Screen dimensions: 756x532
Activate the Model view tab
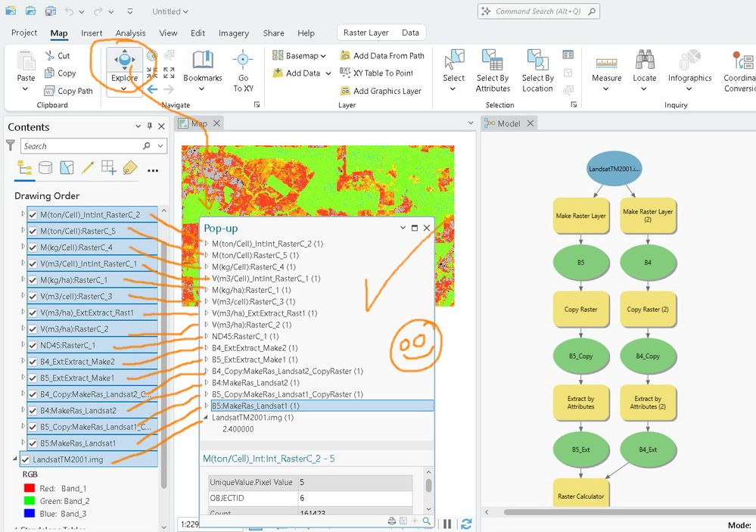509,123
